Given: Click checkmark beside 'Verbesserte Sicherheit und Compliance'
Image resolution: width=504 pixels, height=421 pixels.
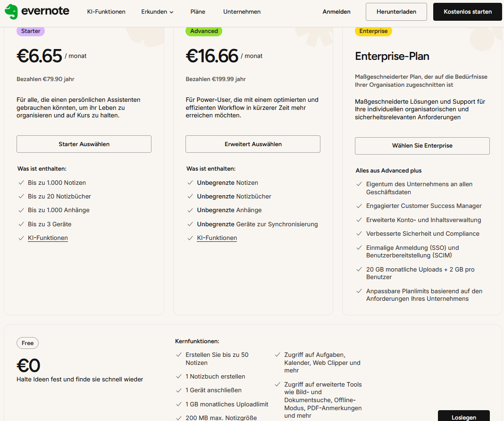Looking at the screenshot, I should (359, 234).
